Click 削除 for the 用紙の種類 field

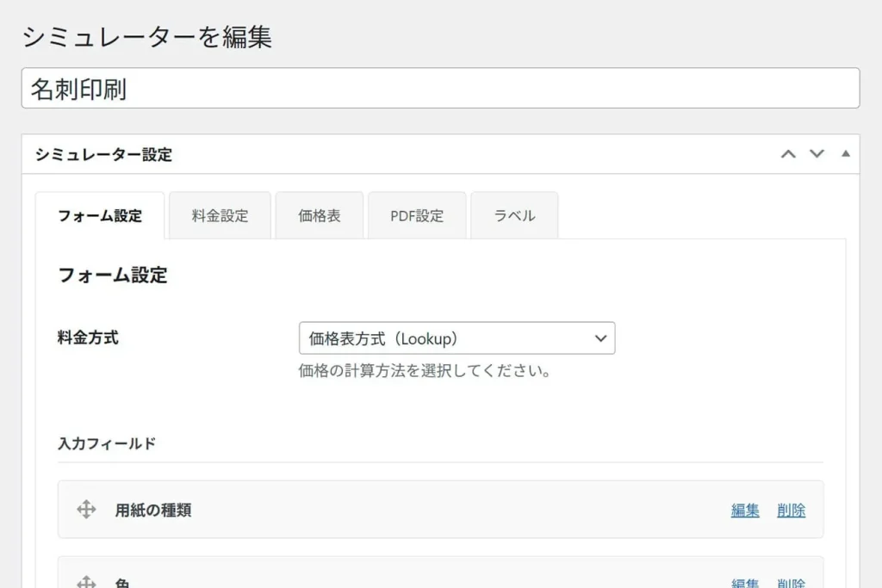(x=791, y=510)
